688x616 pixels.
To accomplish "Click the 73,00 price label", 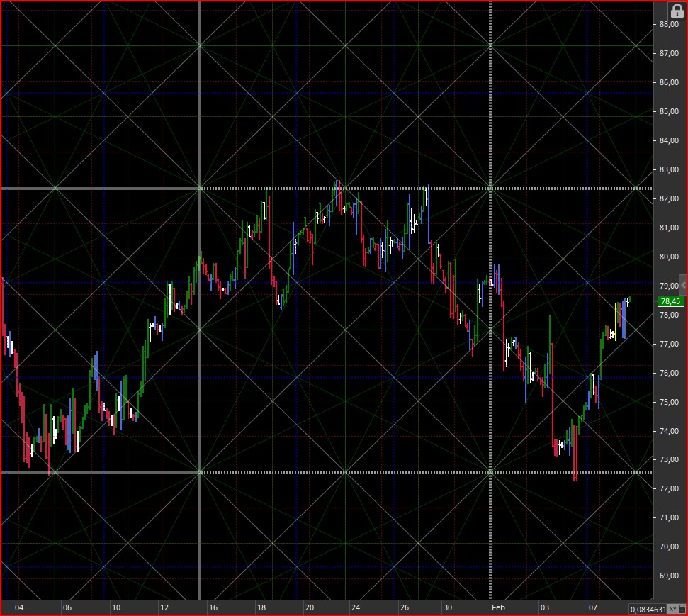I will pos(669,459).
